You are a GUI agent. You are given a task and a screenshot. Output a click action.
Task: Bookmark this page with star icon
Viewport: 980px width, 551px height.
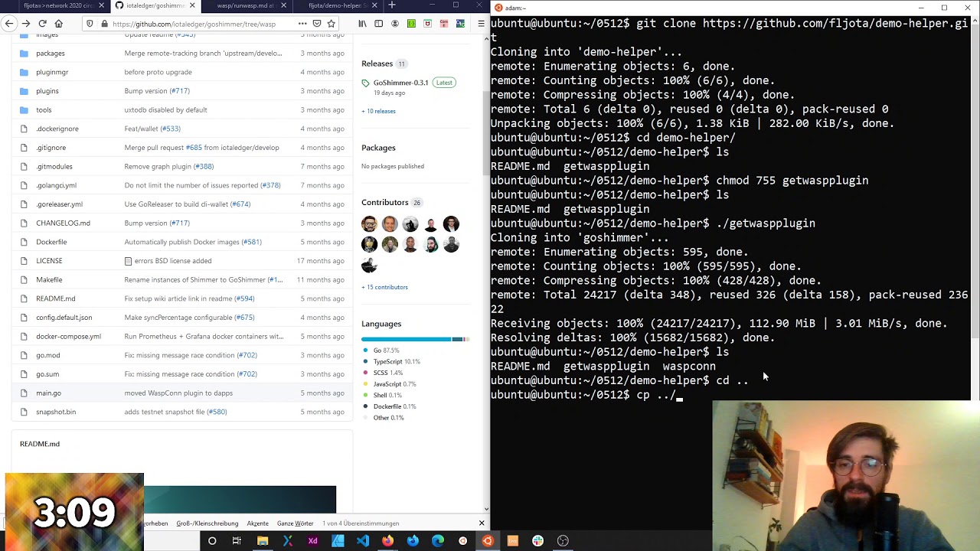[332, 24]
